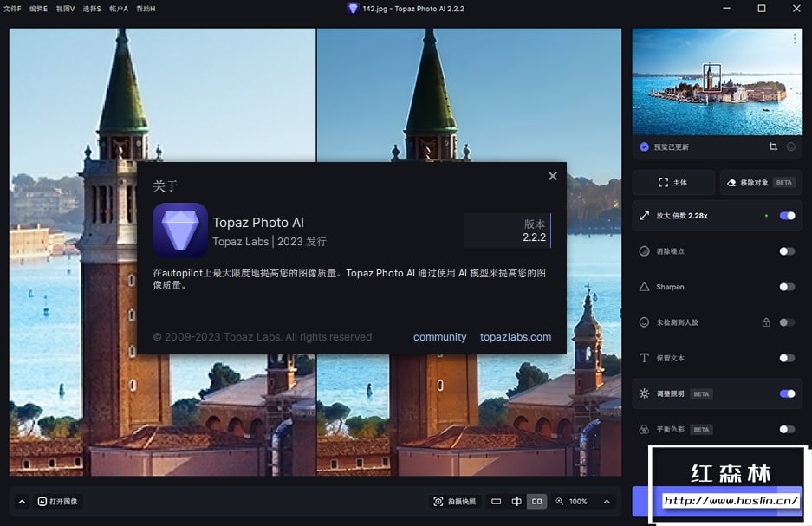Click the crop icon under preview
The image size is (812, 526).
[x=773, y=147]
